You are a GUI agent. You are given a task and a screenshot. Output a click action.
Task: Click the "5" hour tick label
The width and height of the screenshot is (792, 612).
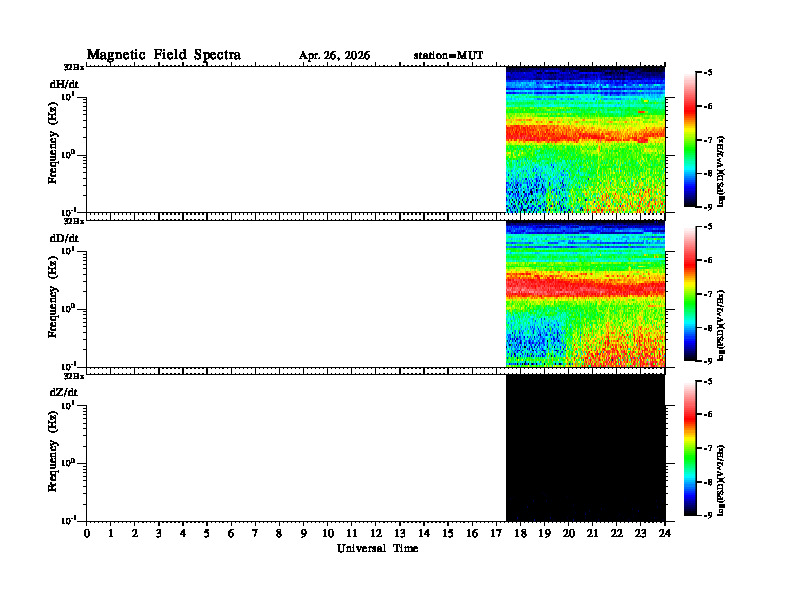(207, 533)
